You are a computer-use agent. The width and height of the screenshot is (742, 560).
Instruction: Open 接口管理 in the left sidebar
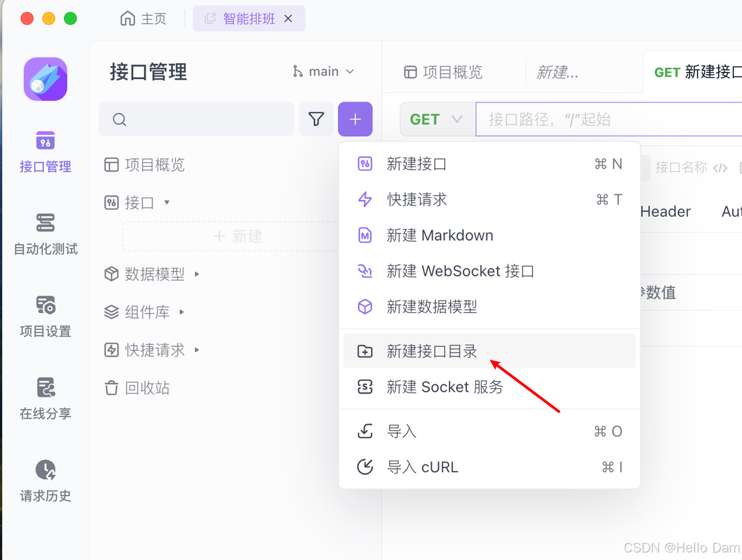(45, 152)
